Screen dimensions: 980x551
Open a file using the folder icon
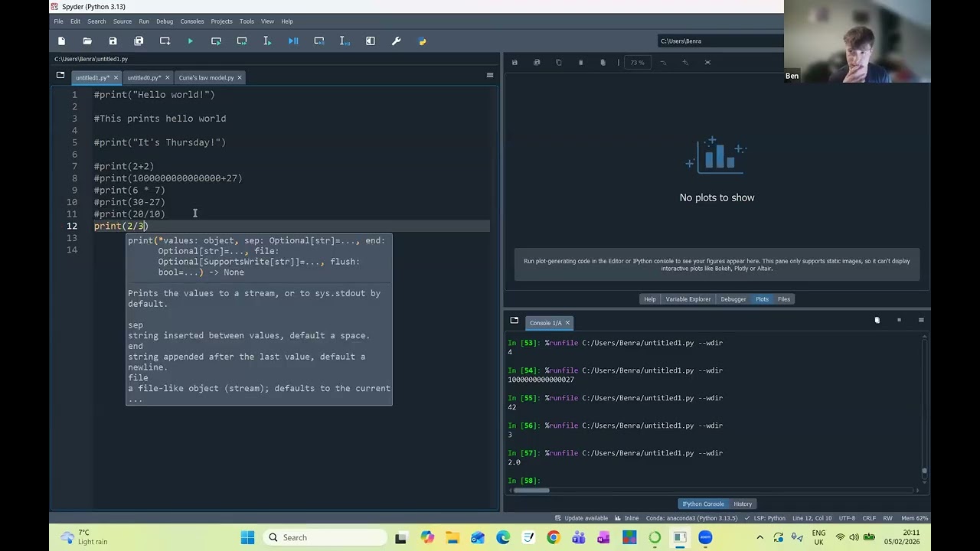[x=87, y=41]
